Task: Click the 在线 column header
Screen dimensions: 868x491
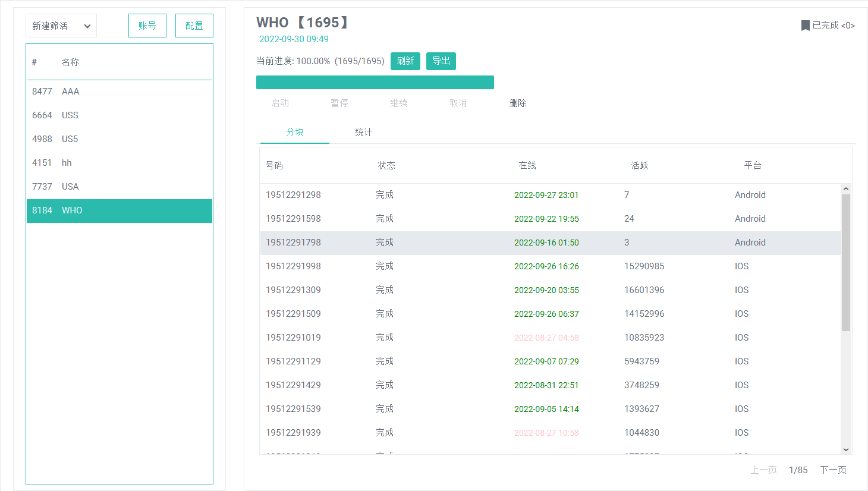Action: coord(527,165)
